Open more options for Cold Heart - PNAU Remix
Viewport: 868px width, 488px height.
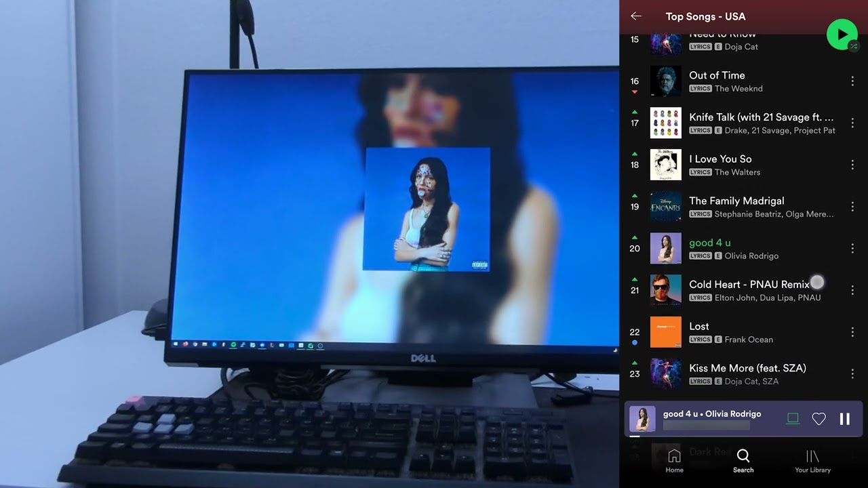click(x=852, y=290)
